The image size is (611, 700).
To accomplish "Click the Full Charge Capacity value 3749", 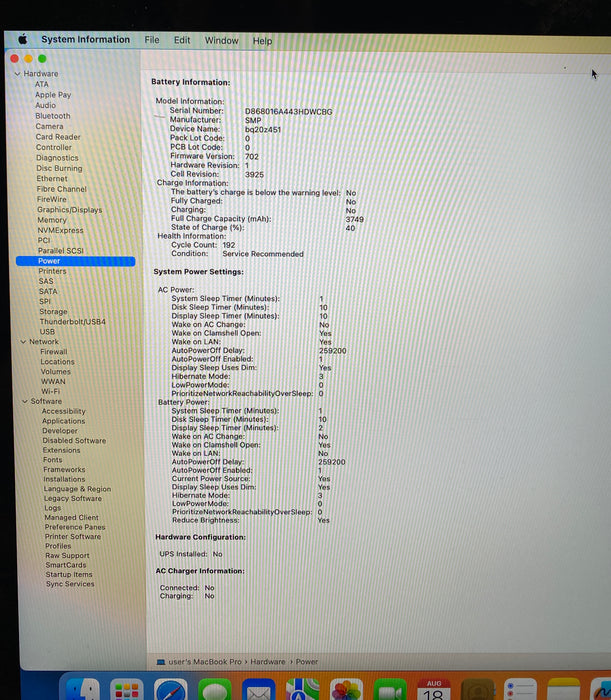I will tap(354, 219).
